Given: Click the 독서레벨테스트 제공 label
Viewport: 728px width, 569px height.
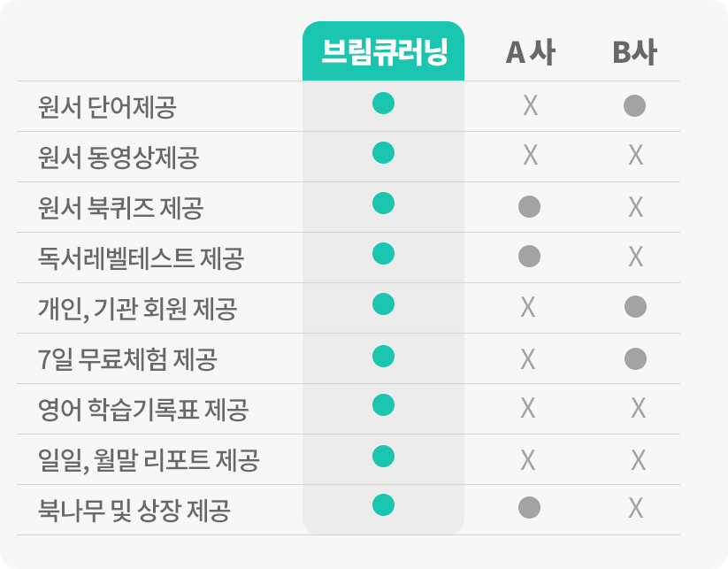Looking at the screenshot, I should point(142,258).
